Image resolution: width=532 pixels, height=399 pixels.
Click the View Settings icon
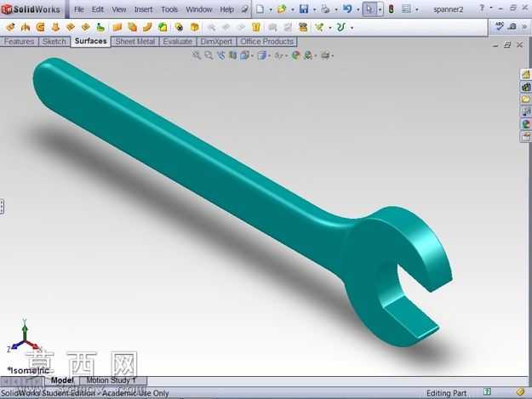325,55
